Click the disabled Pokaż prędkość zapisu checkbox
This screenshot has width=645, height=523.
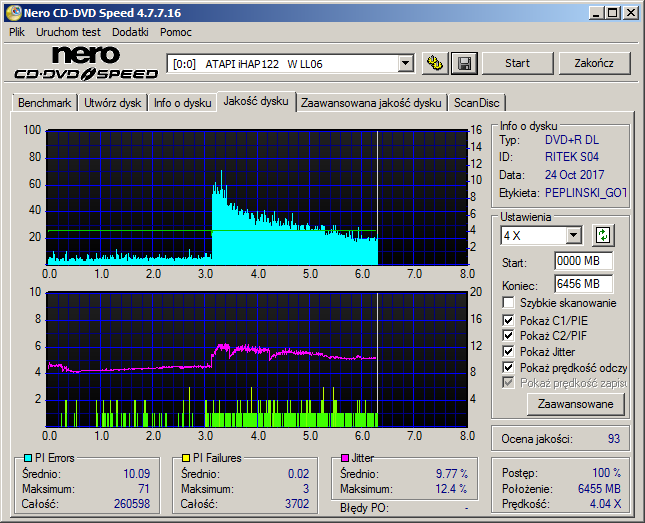click(x=508, y=383)
